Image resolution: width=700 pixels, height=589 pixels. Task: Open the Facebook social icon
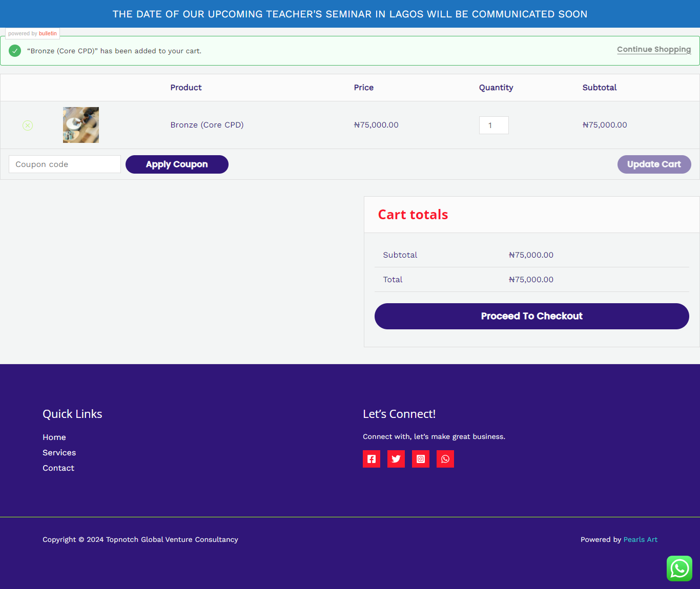click(372, 459)
